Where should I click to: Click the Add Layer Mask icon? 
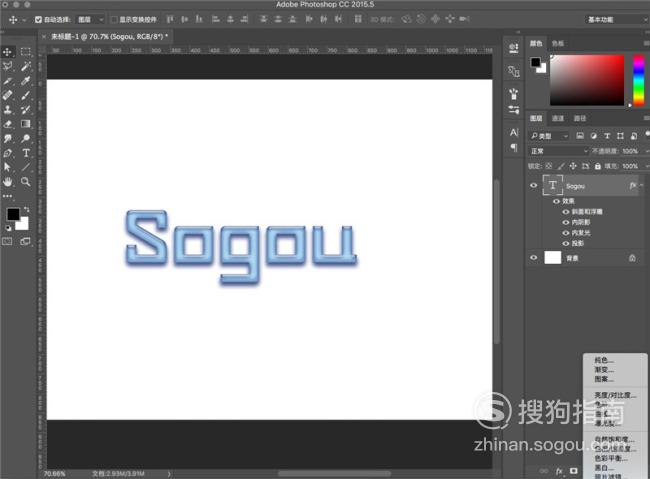click(x=573, y=471)
